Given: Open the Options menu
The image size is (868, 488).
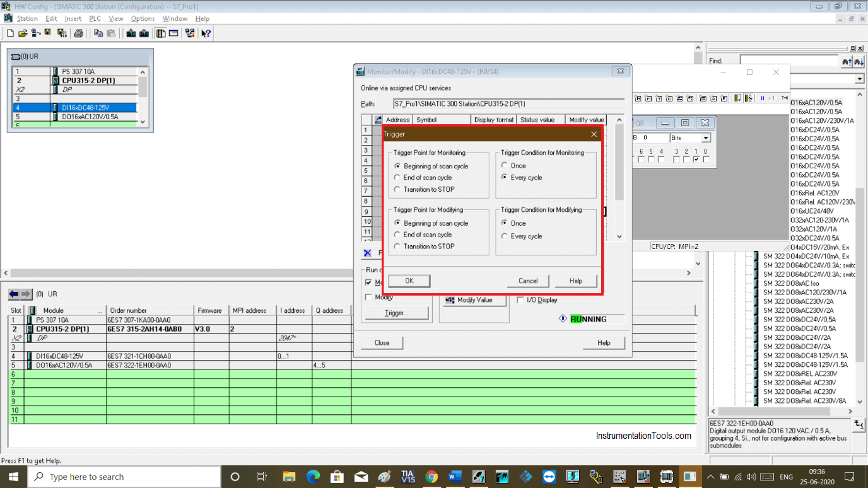Looking at the screenshot, I should pyautogui.click(x=143, y=18).
